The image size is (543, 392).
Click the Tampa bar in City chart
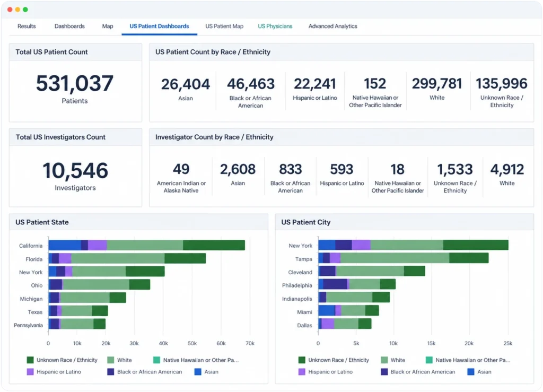point(404,258)
